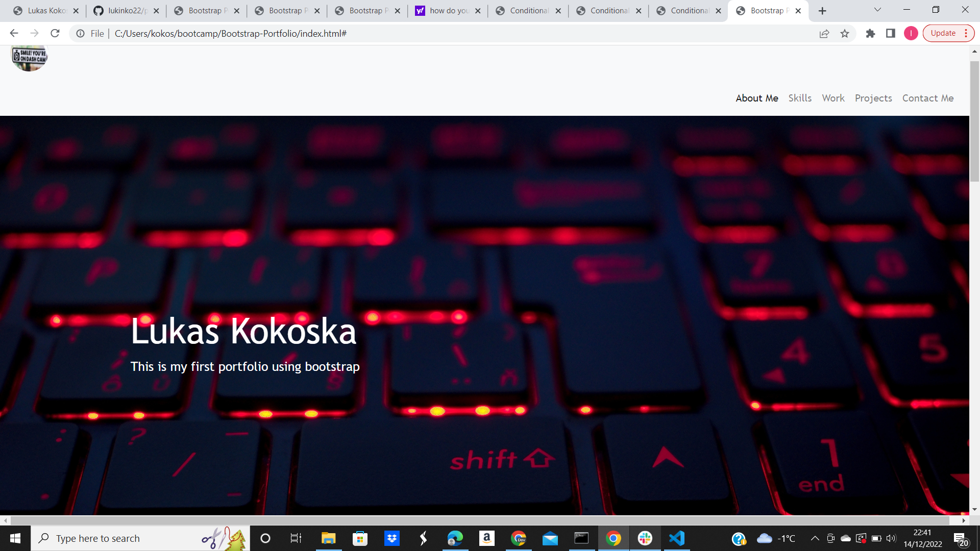Open Microsoft Edge from taskbar
980x551 pixels.
click(455, 538)
